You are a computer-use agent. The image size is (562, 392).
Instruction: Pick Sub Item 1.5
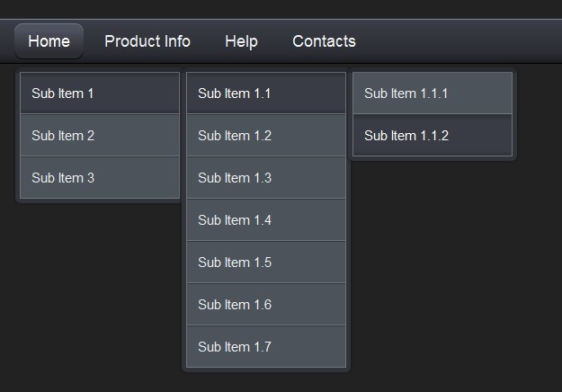[266, 263]
